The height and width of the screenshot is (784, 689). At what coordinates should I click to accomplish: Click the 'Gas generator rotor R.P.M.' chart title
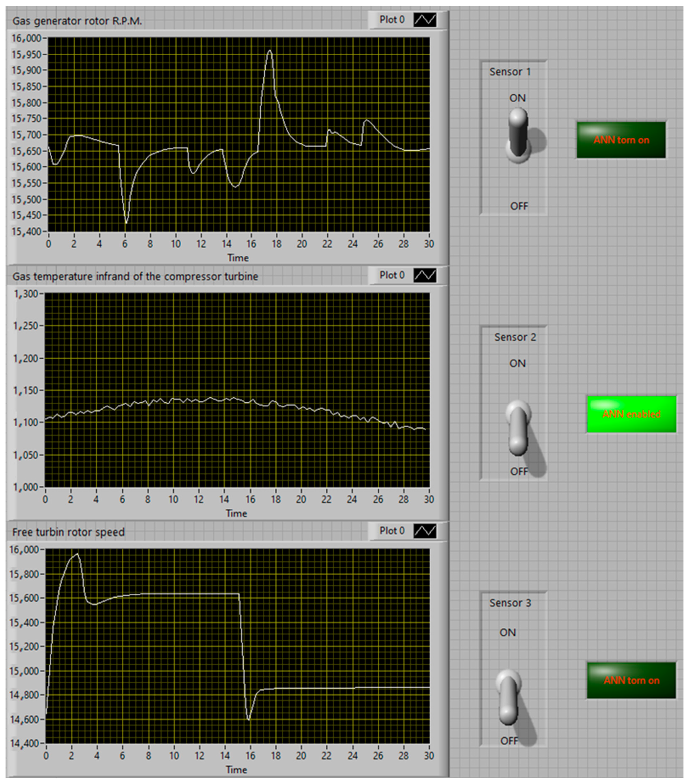pos(77,21)
